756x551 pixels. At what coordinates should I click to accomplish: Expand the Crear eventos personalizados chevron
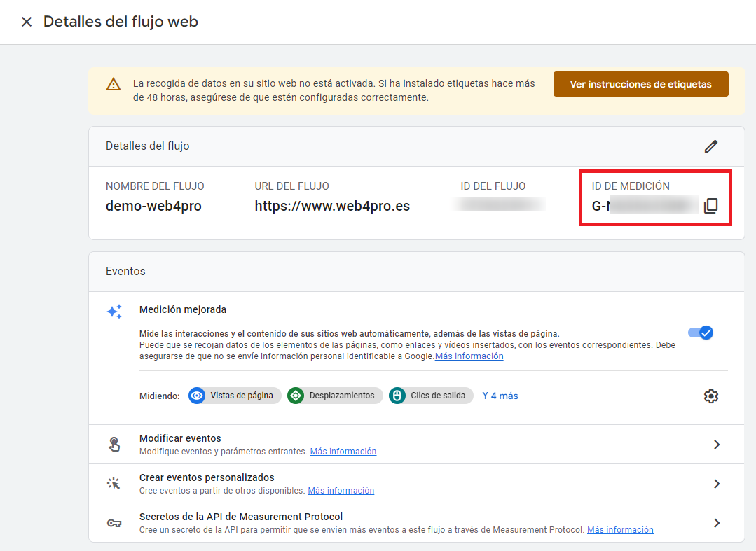point(716,483)
